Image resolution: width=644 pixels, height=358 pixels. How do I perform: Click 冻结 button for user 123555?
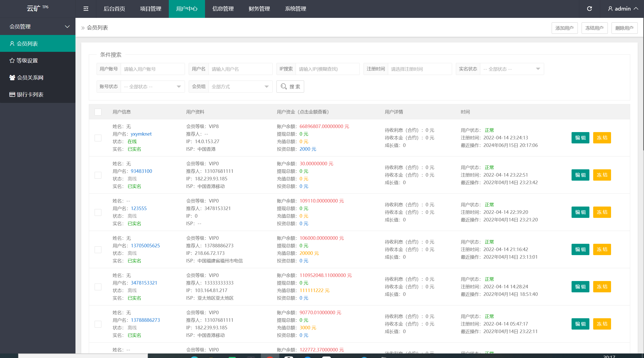coord(602,212)
